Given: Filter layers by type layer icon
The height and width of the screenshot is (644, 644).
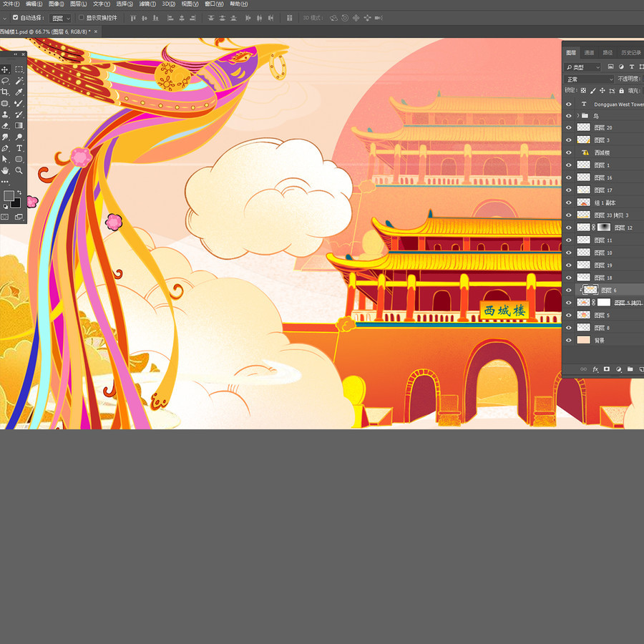Looking at the screenshot, I should coord(632,67).
